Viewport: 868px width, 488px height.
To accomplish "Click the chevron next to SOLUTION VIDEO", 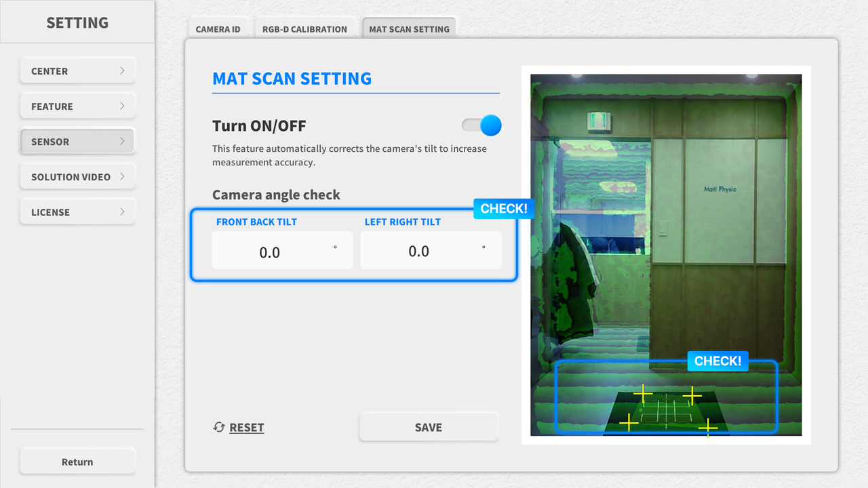I will pos(122,176).
